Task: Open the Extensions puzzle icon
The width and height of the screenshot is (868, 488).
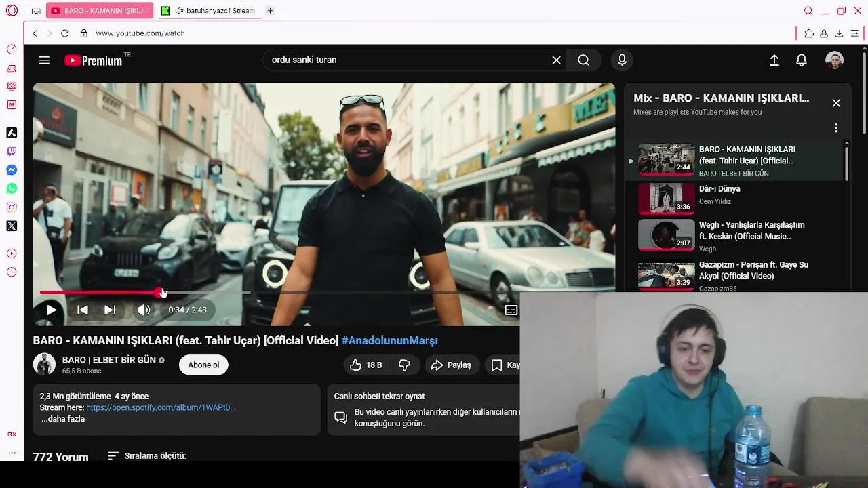Action: tap(809, 33)
